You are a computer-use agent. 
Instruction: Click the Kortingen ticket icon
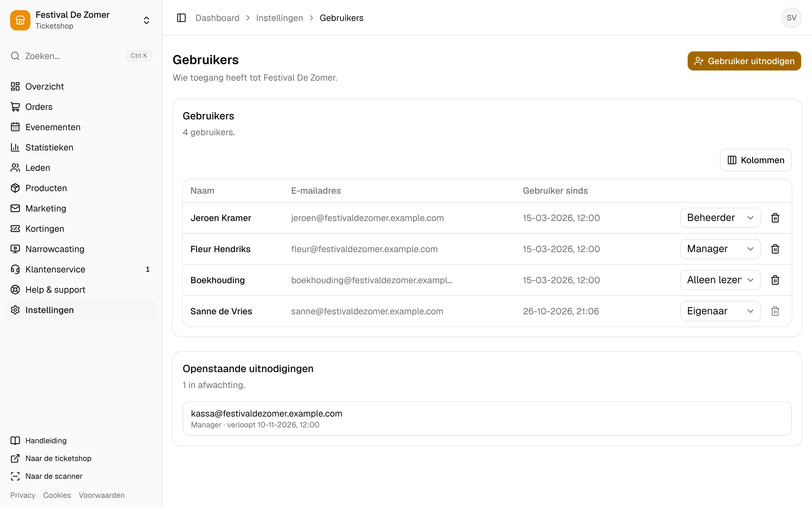(15, 229)
